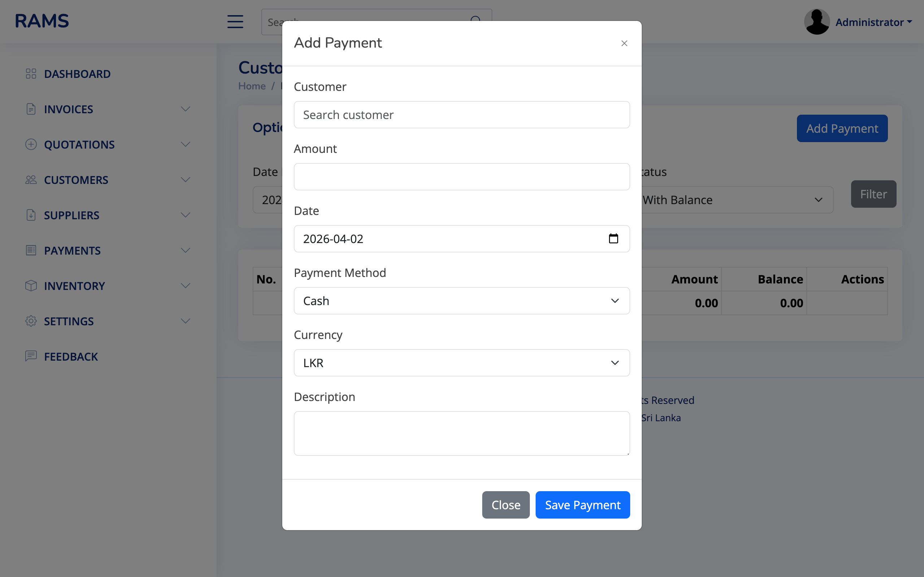Click the Settings gear icon
Image resolution: width=924 pixels, height=577 pixels.
[x=31, y=321]
